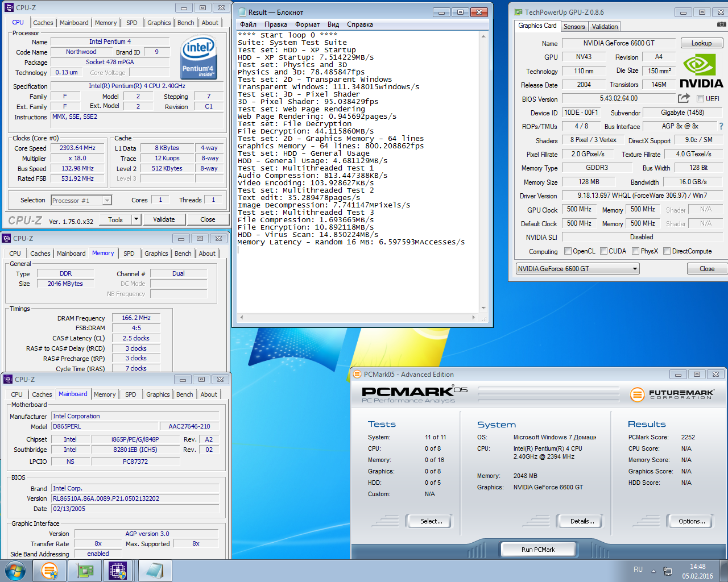The image size is (728, 582).
Task: Click the Futuremark Corporation logo in PCMark05
Action: [672, 394]
